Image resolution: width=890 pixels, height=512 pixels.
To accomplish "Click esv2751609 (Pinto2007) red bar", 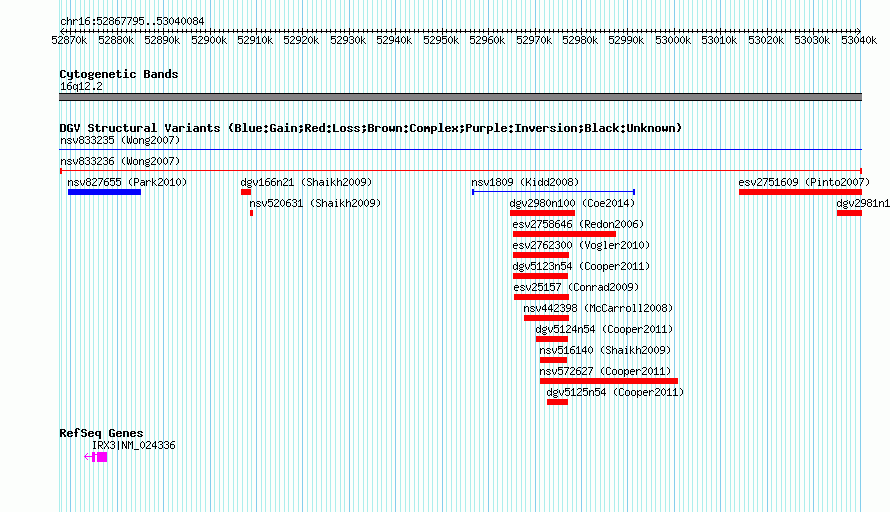I will pos(800,192).
